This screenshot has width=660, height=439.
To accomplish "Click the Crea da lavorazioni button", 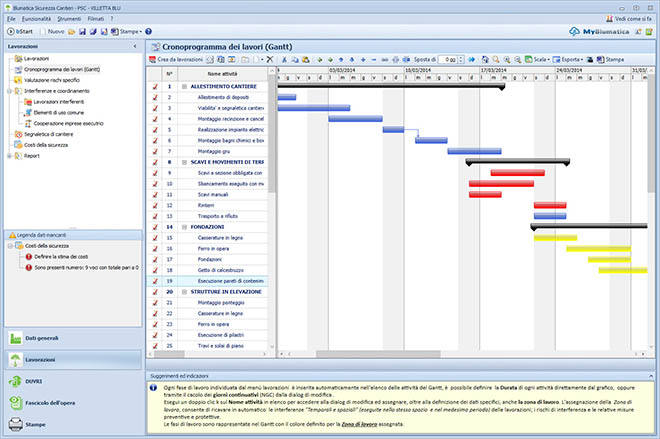I will tap(183, 60).
